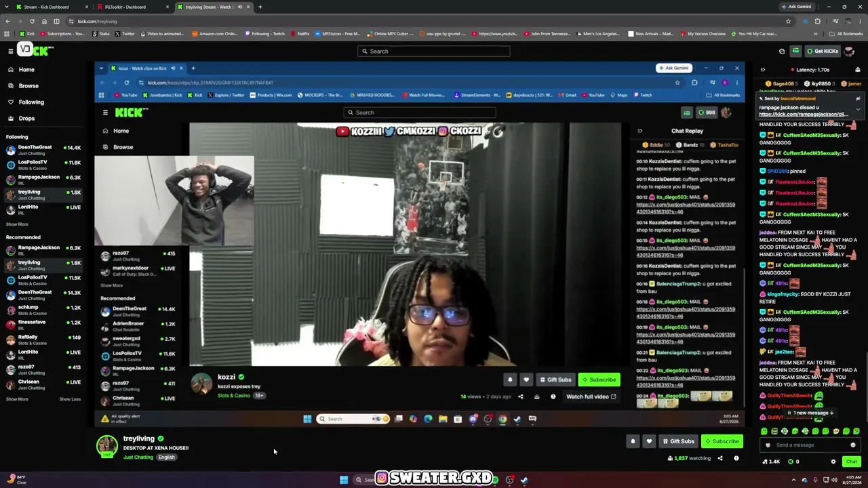The height and width of the screenshot is (488, 868).
Task: Click the weather widget on the taskbar
Action: [x=16, y=480]
